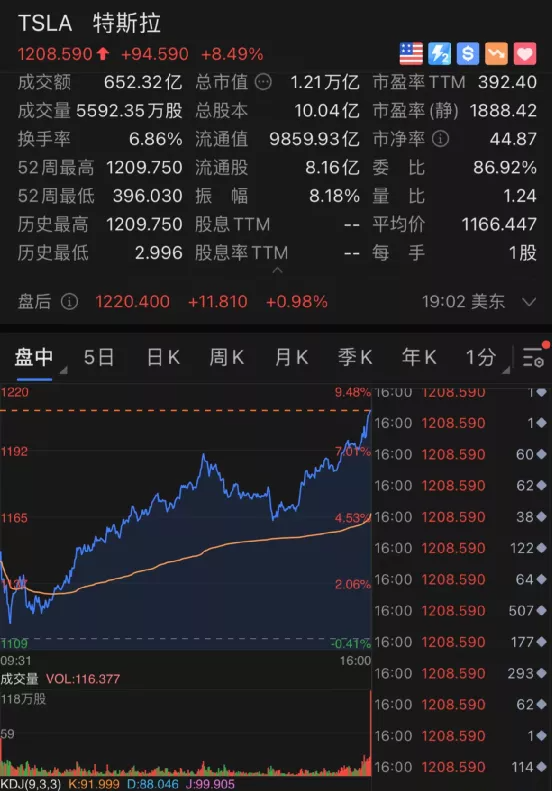Collapse the stock details panel chevron
Viewport: 552px width, 791px height.
coord(277,271)
